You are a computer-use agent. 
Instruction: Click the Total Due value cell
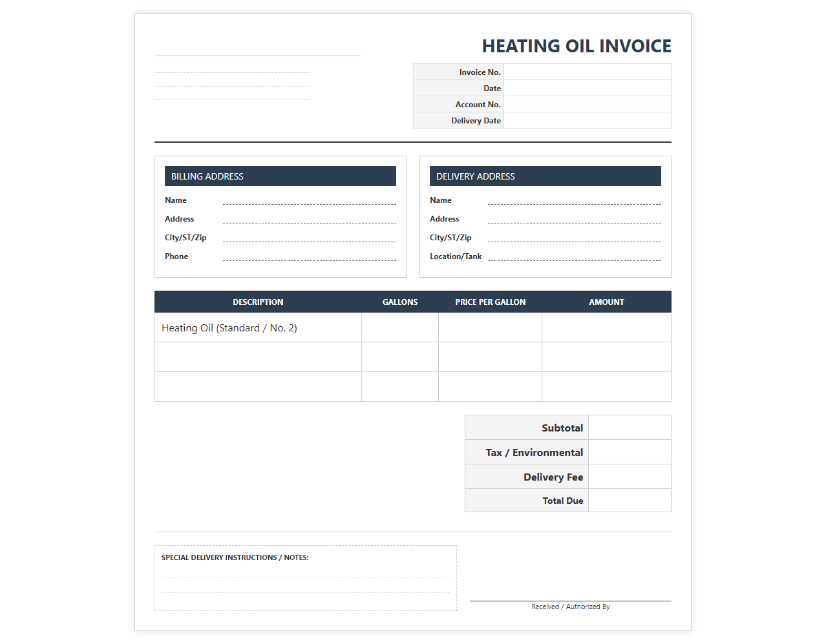click(x=630, y=501)
